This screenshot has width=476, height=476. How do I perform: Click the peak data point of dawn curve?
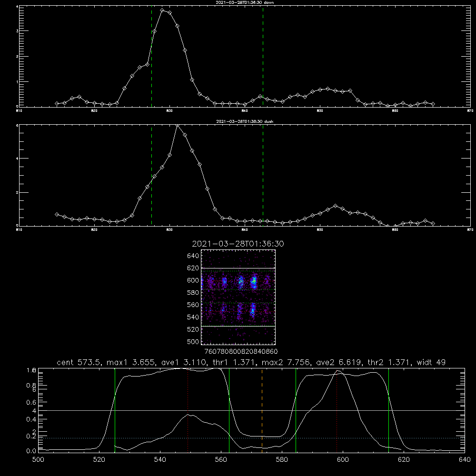point(162,10)
